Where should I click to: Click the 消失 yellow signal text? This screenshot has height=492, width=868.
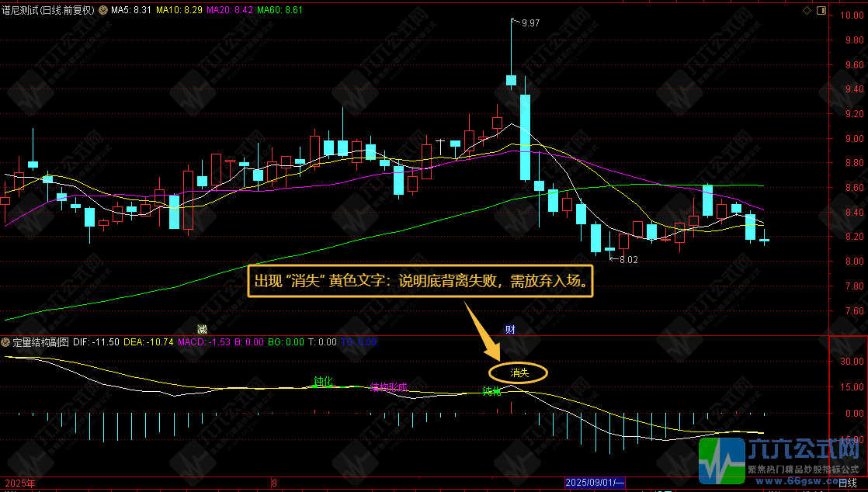coord(519,373)
